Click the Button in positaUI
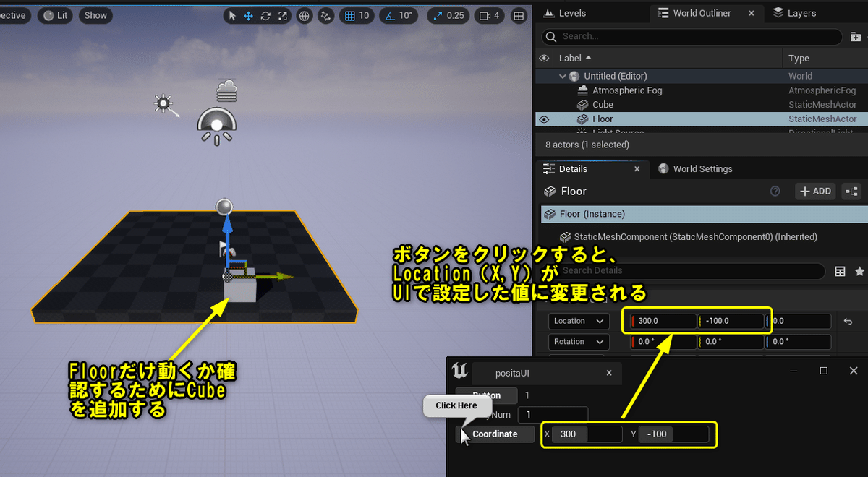Image resolution: width=868 pixels, height=477 pixels. click(x=487, y=395)
